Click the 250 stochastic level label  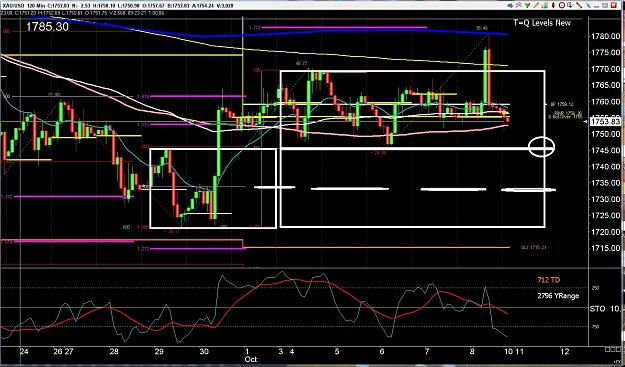click(x=595, y=288)
